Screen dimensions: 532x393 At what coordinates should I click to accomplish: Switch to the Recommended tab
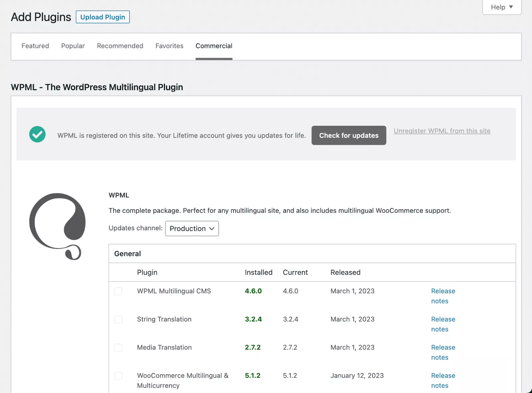click(x=120, y=46)
